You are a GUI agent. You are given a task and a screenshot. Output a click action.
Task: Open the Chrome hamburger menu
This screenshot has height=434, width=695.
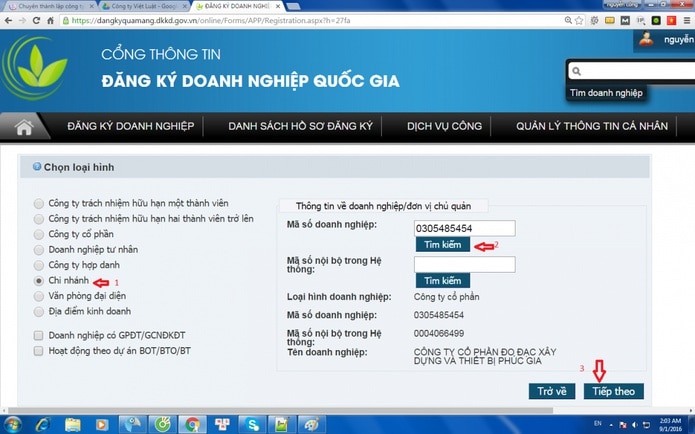tap(687, 20)
